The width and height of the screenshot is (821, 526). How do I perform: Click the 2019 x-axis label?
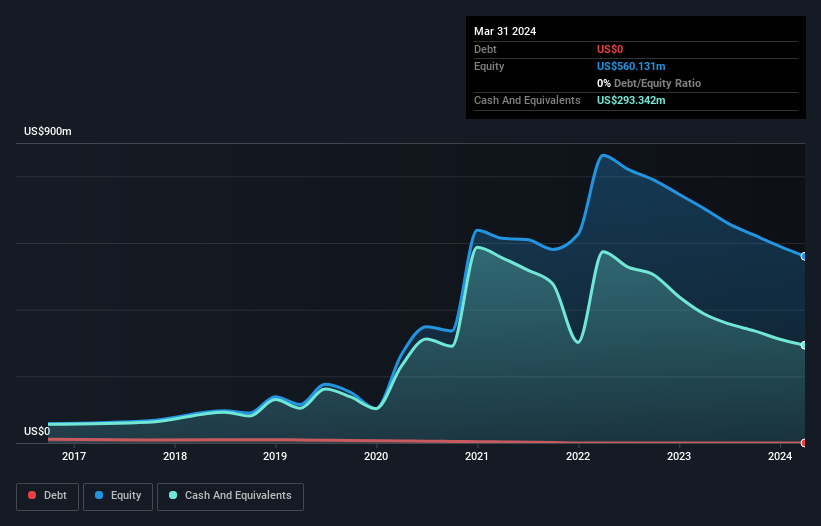275,456
